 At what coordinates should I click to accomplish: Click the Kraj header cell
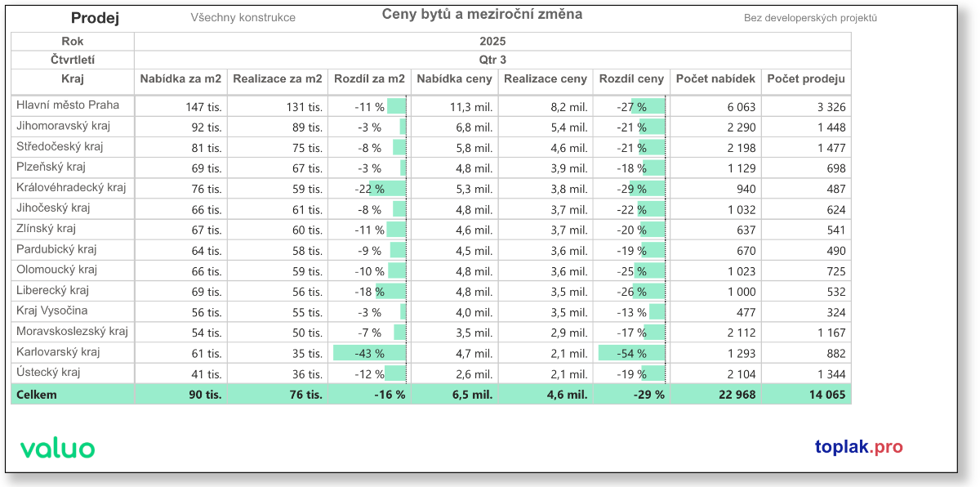[73, 79]
